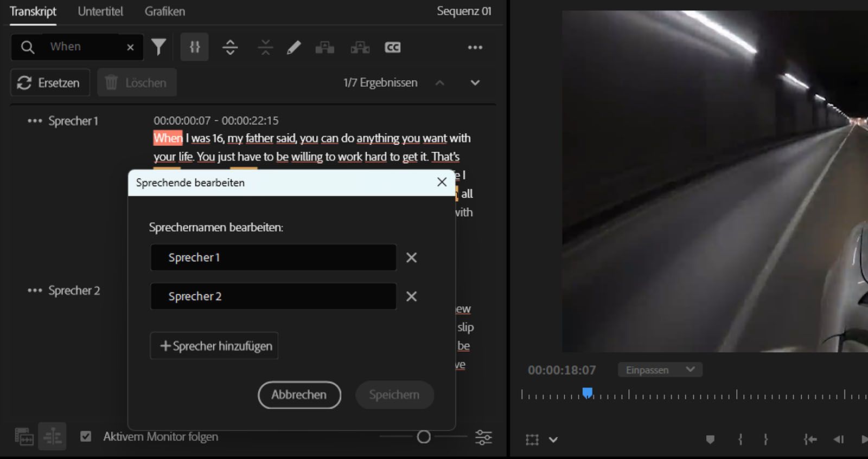Image resolution: width=868 pixels, height=459 pixels.
Task: Switch to the Transkript tab
Action: [33, 11]
